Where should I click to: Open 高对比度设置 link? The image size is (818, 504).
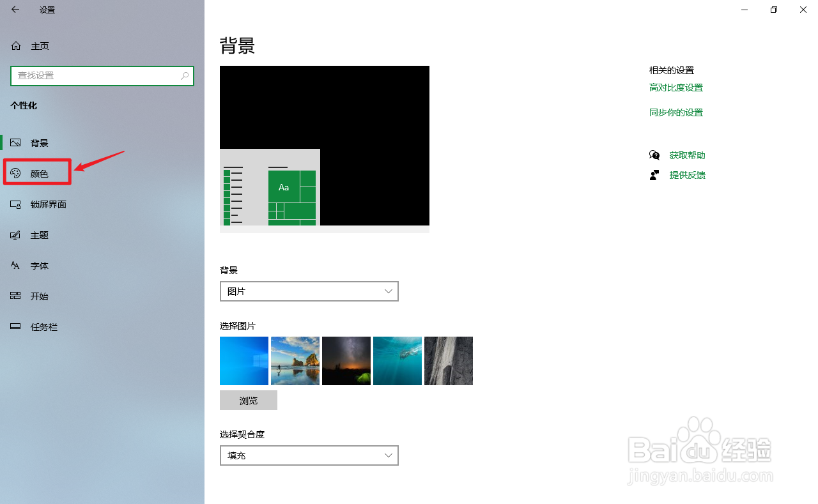(676, 88)
